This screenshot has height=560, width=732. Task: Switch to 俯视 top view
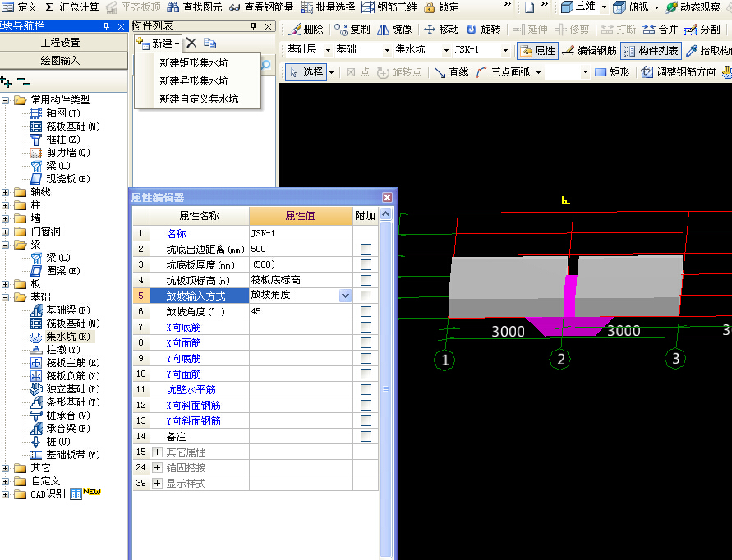pyautogui.click(x=630, y=7)
